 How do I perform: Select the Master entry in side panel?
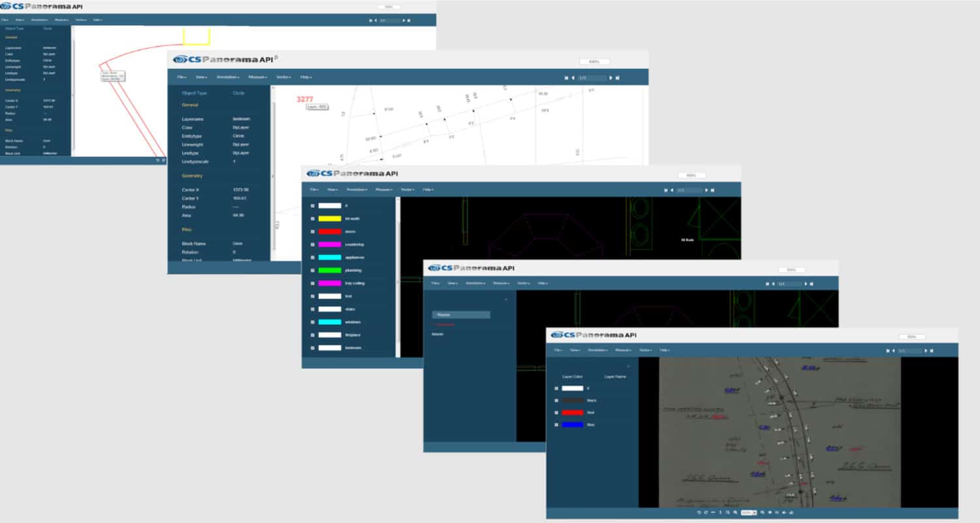(438, 334)
